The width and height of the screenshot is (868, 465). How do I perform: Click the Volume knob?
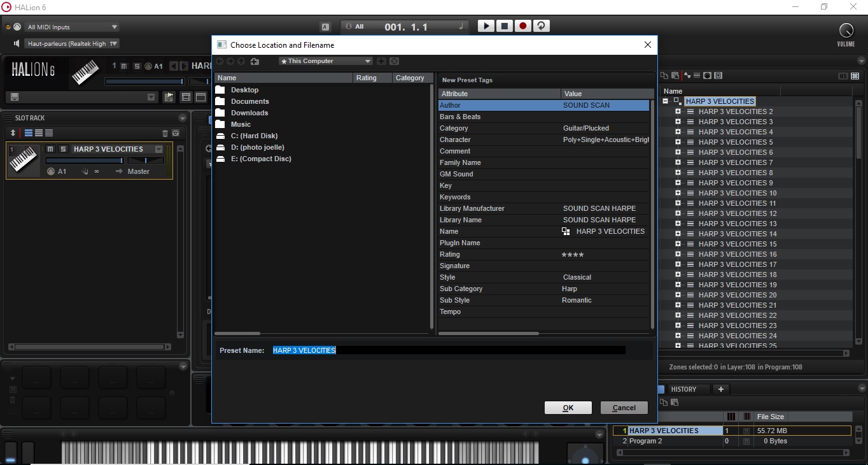tap(846, 29)
